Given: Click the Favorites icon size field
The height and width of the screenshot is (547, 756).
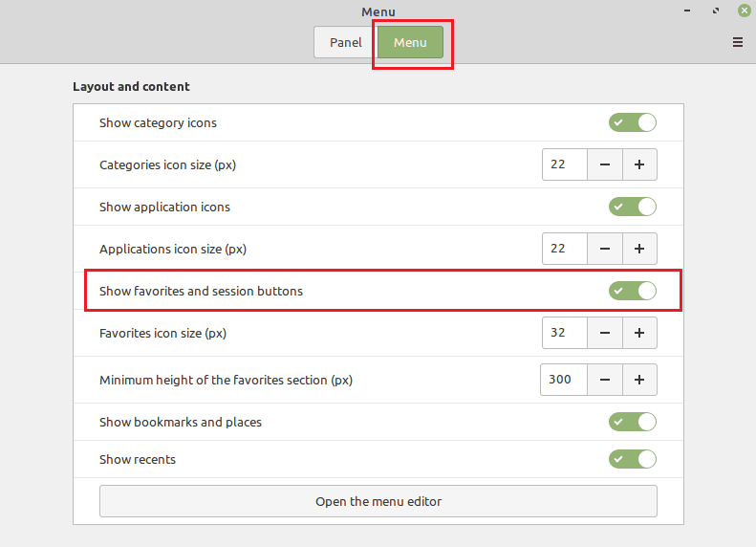Looking at the screenshot, I should pos(565,333).
